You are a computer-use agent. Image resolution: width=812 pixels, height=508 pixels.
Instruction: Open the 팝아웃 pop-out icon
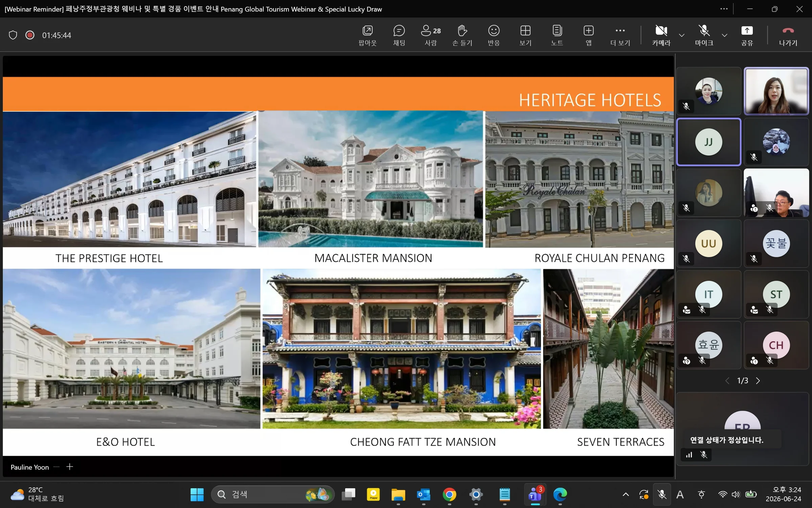[x=367, y=35]
